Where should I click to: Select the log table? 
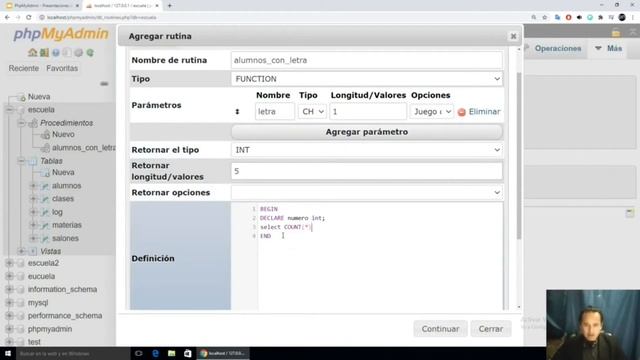click(57, 212)
